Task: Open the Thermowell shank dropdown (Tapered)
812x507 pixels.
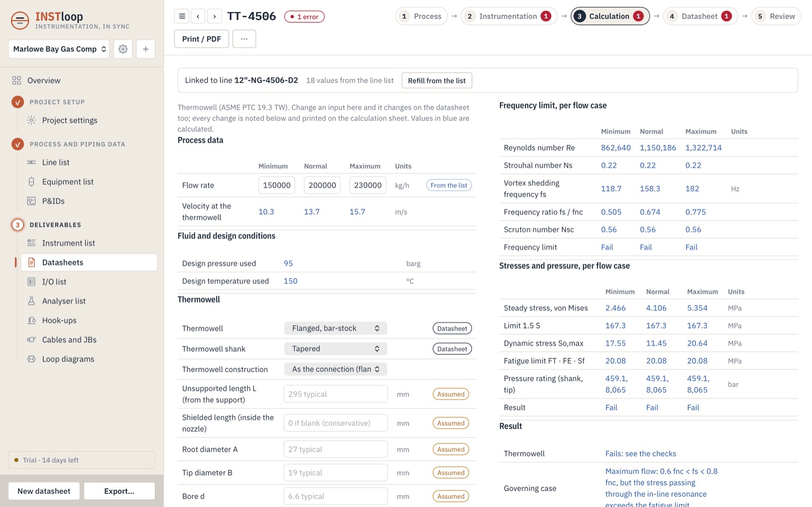Action: coord(335,349)
